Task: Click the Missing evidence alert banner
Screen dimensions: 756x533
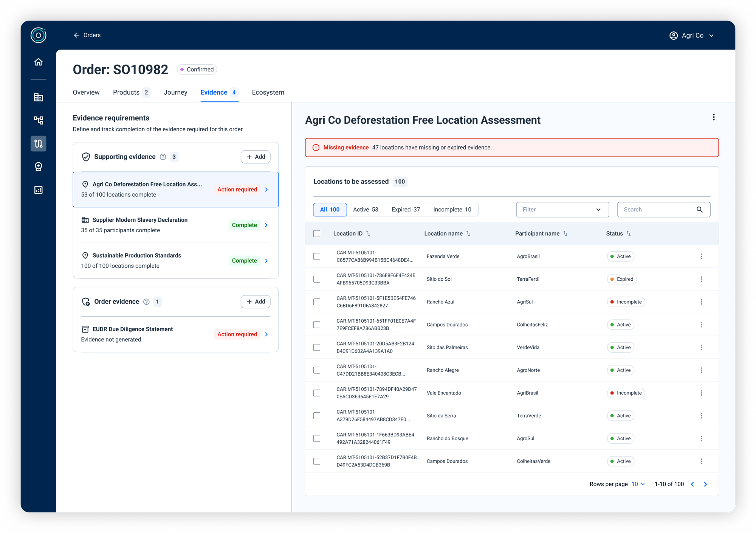Action: [512, 148]
